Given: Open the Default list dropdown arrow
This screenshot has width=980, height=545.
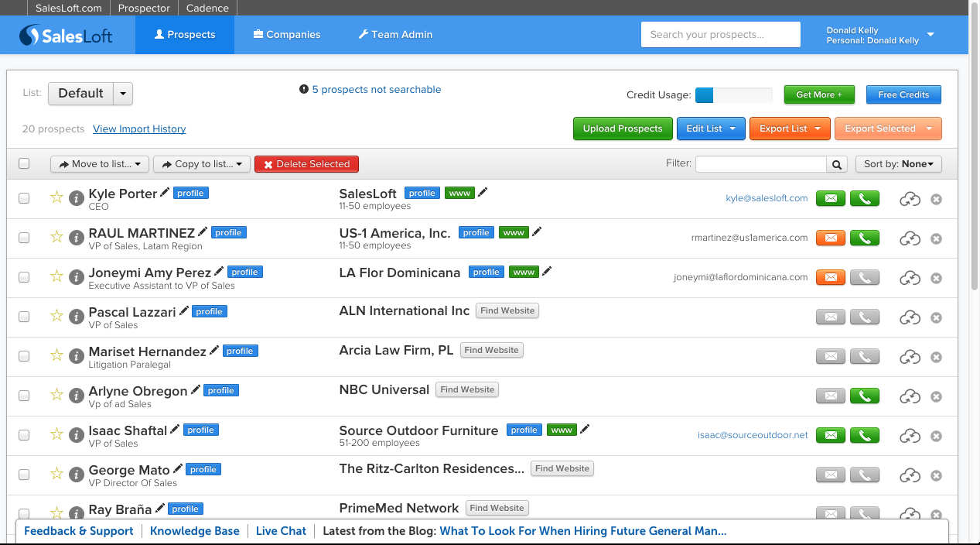Looking at the screenshot, I should [123, 94].
